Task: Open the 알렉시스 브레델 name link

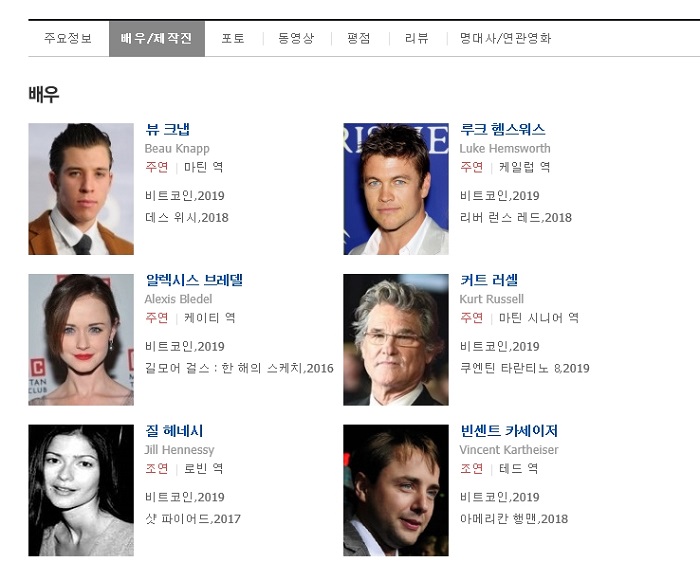Action: [194, 280]
